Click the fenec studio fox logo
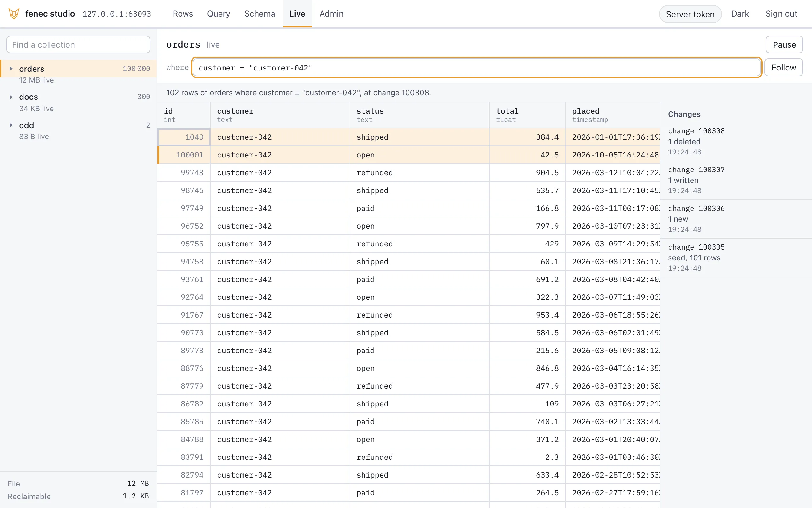Screen dimensions: 812x508 [14, 14]
